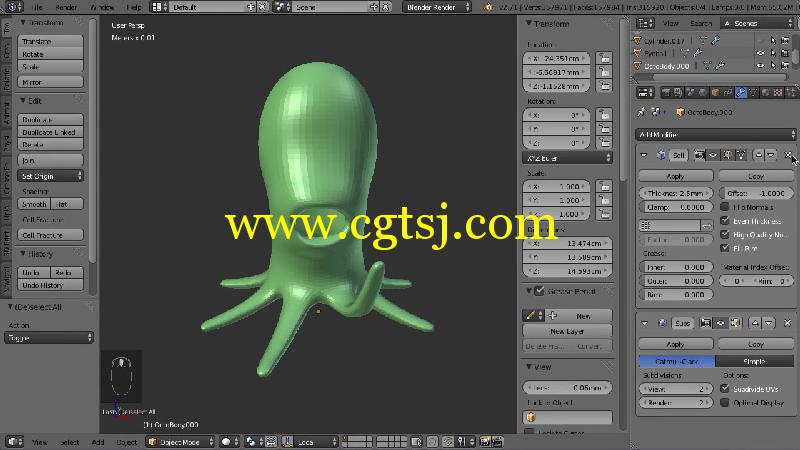The image size is (800, 450).
Task: Open the Select menu in viewport header
Action: click(69, 442)
